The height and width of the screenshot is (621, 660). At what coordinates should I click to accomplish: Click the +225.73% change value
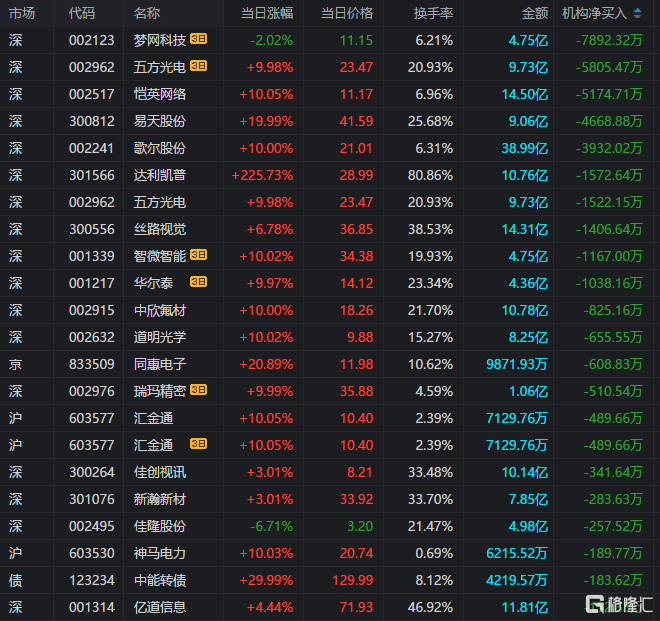tap(262, 175)
